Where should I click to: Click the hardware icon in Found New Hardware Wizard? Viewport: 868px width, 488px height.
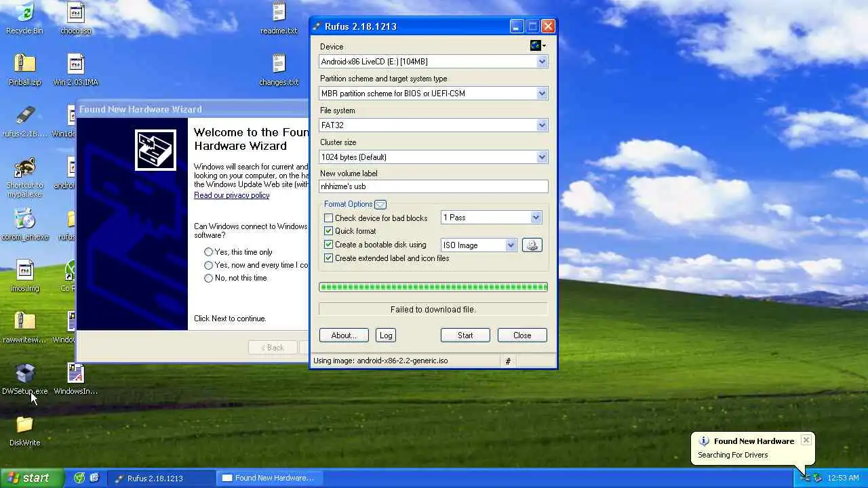point(155,150)
